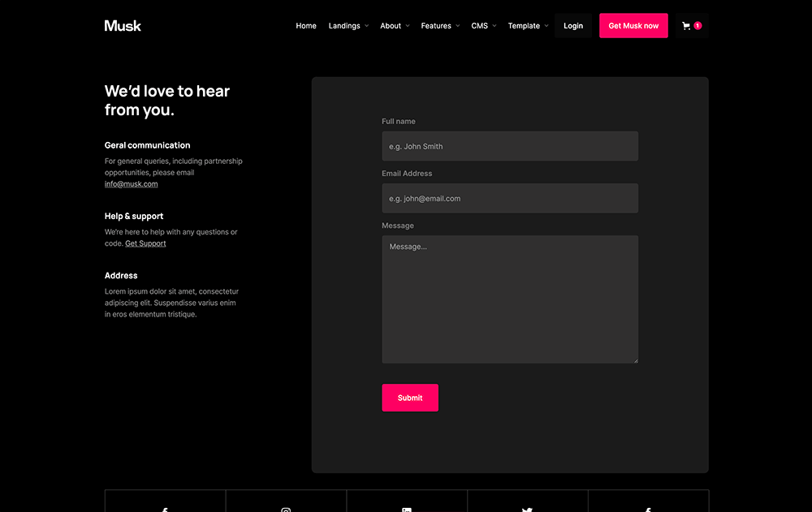Expand the Landings dropdown menu
The image size is (812, 512).
click(x=348, y=25)
